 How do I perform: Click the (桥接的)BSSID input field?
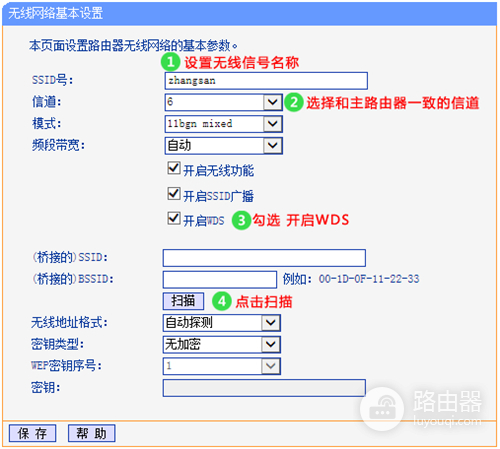220,279
